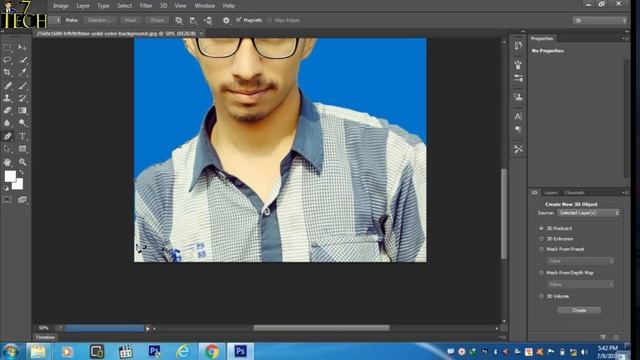Open the Image menu
This screenshot has width=640, height=360.
tap(60, 6)
